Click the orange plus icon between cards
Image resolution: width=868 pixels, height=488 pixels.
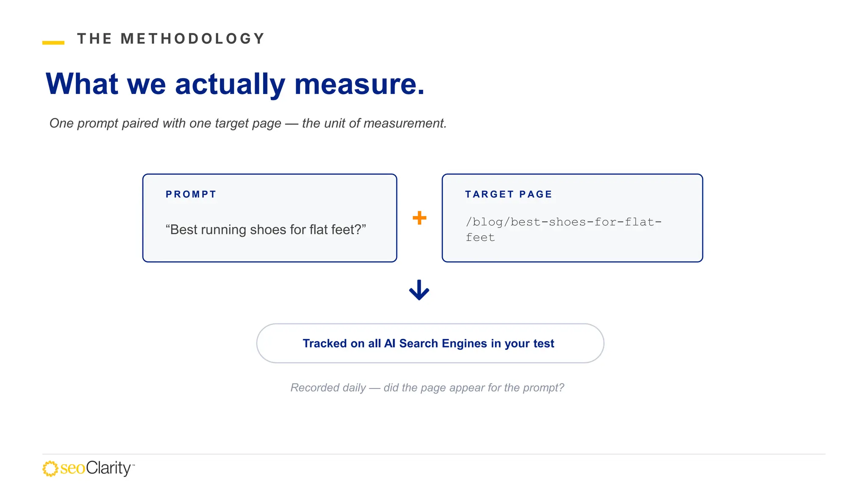(419, 218)
